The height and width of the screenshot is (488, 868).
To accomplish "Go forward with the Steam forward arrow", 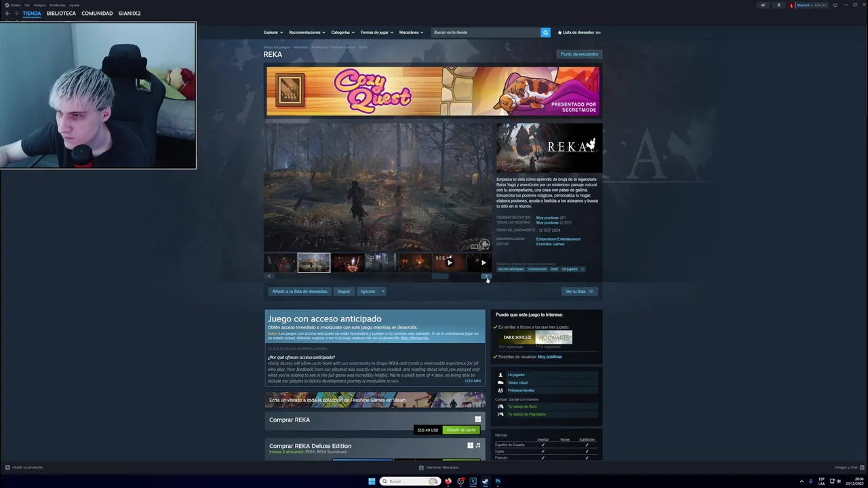I will click(x=16, y=14).
